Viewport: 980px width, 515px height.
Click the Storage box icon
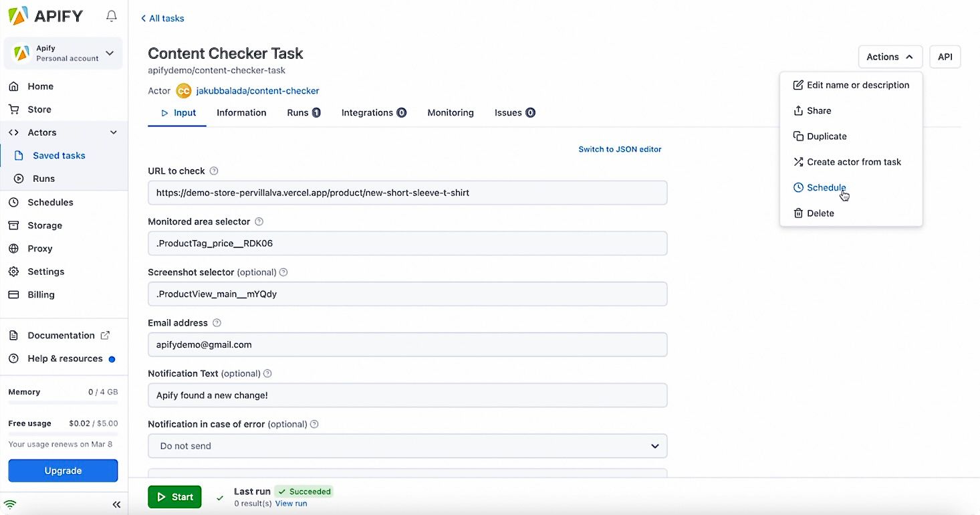13,225
